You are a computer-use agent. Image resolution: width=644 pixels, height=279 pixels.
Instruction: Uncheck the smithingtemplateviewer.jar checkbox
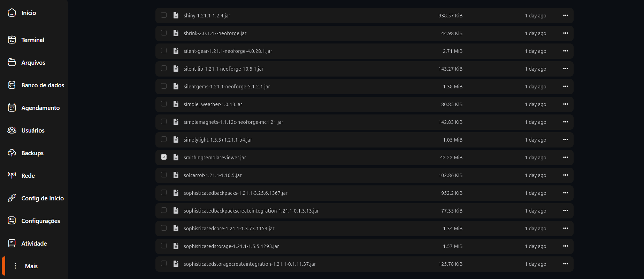point(164,157)
